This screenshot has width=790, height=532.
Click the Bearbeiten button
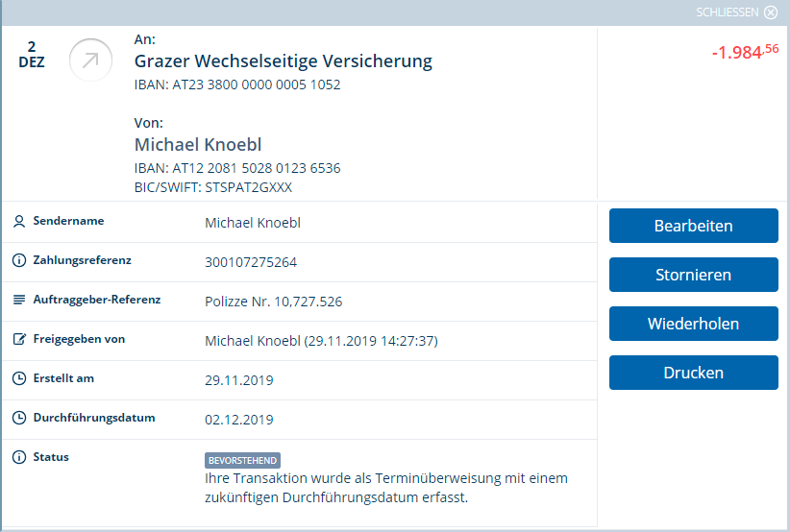694,226
